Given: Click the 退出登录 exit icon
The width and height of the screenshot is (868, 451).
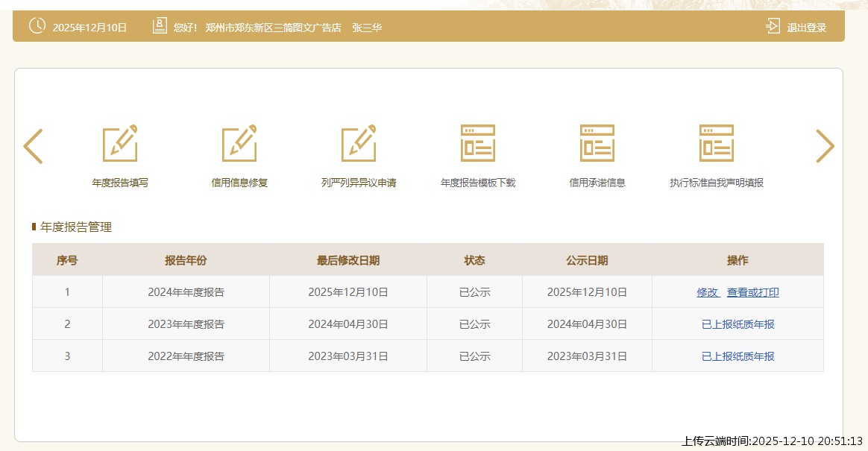Looking at the screenshot, I should click(773, 27).
